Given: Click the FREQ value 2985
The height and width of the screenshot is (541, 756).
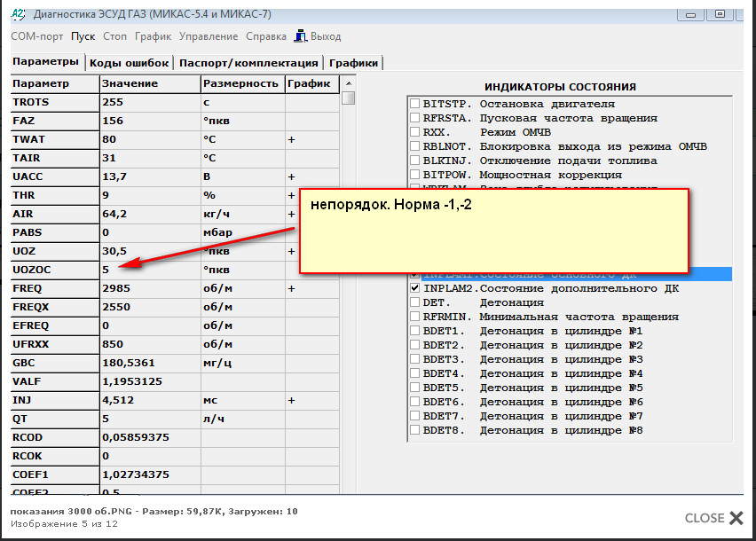Looking at the screenshot, I should 116,288.
